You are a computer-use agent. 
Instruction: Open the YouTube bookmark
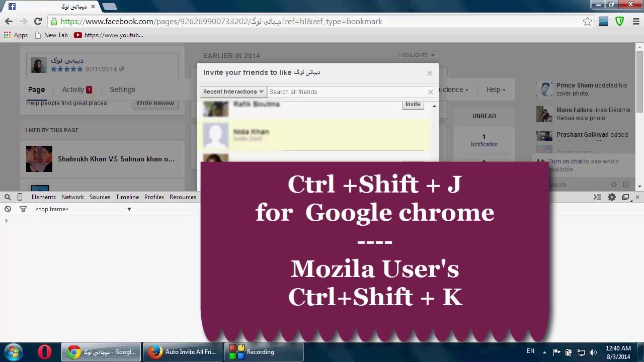tap(109, 35)
